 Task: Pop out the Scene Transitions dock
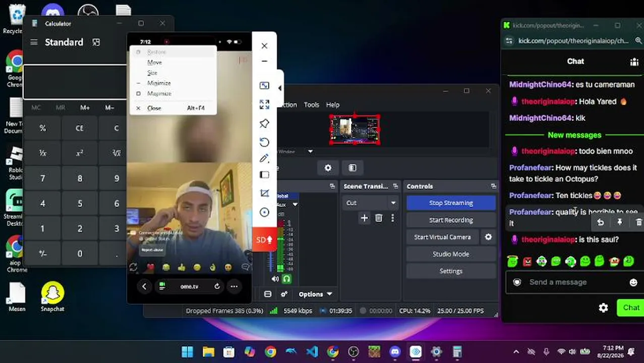(x=396, y=186)
